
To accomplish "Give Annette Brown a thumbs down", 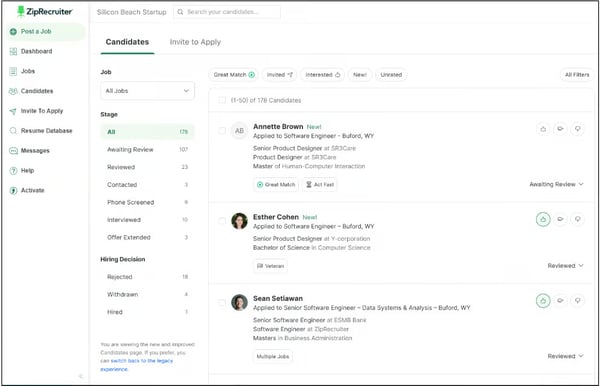I will click(x=577, y=129).
